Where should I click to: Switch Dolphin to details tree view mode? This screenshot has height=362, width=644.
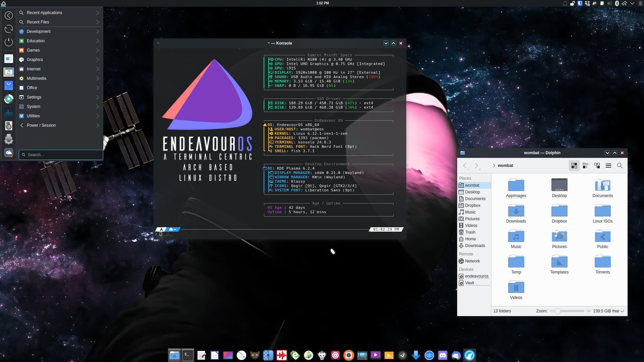click(x=597, y=166)
